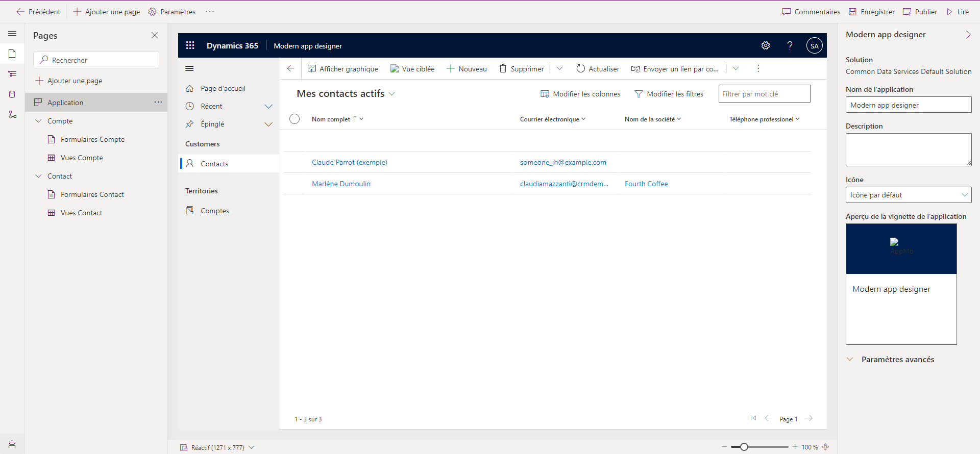Select the Pages icon in left rail
The width and height of the screenshot is (980, 454).
pos(12,54)
